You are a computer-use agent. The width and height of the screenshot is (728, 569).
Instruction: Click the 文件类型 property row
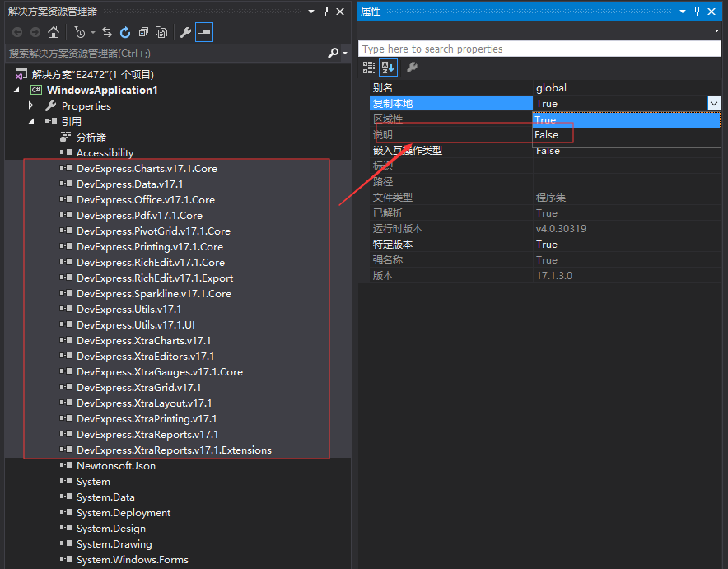[545, 198]
